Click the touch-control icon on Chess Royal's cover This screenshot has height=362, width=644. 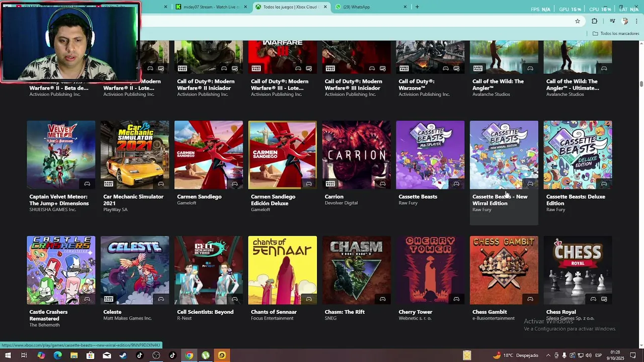[604, 299]
